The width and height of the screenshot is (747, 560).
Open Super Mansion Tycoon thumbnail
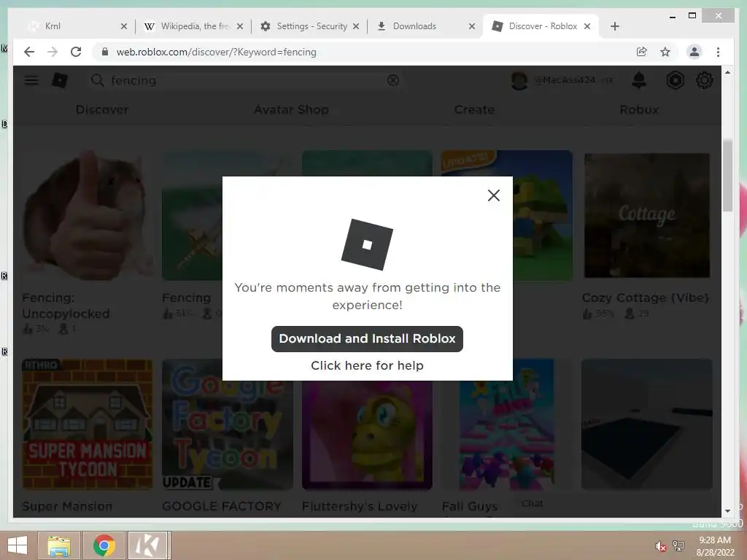(88, 424)
